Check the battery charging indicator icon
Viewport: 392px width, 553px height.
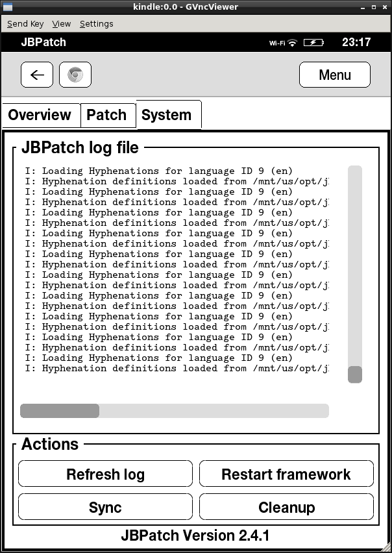point(313,43)
